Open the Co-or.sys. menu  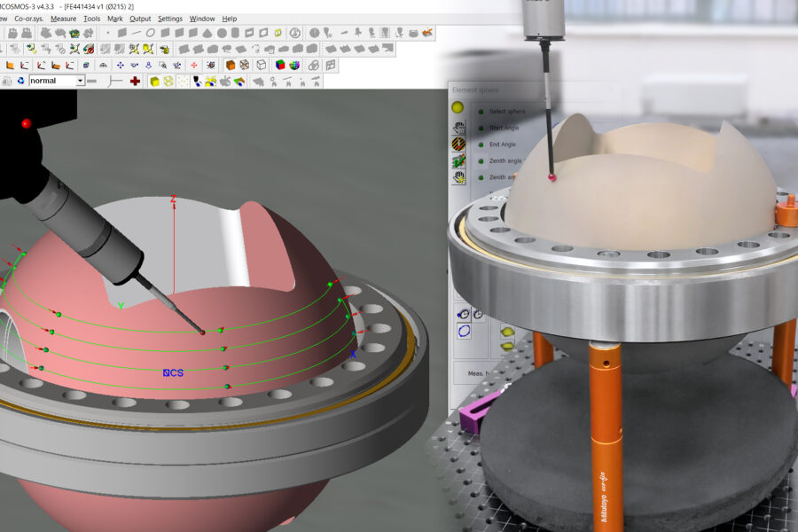29,19
